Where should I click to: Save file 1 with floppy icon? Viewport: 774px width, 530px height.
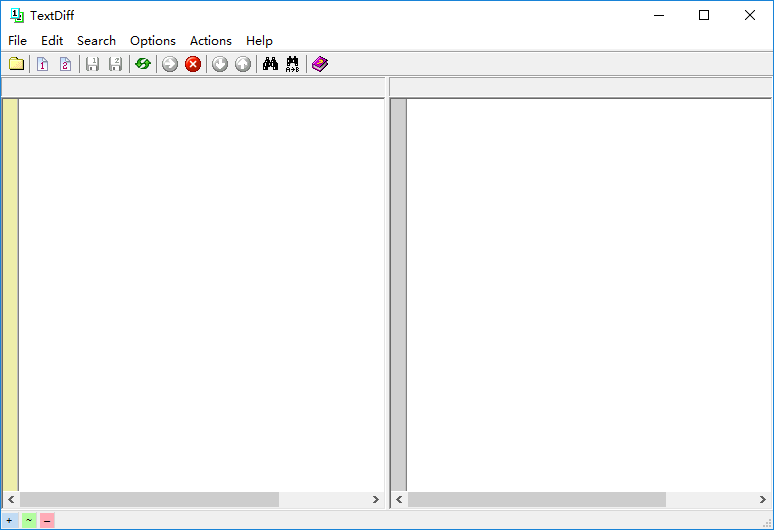coord(92,64)
